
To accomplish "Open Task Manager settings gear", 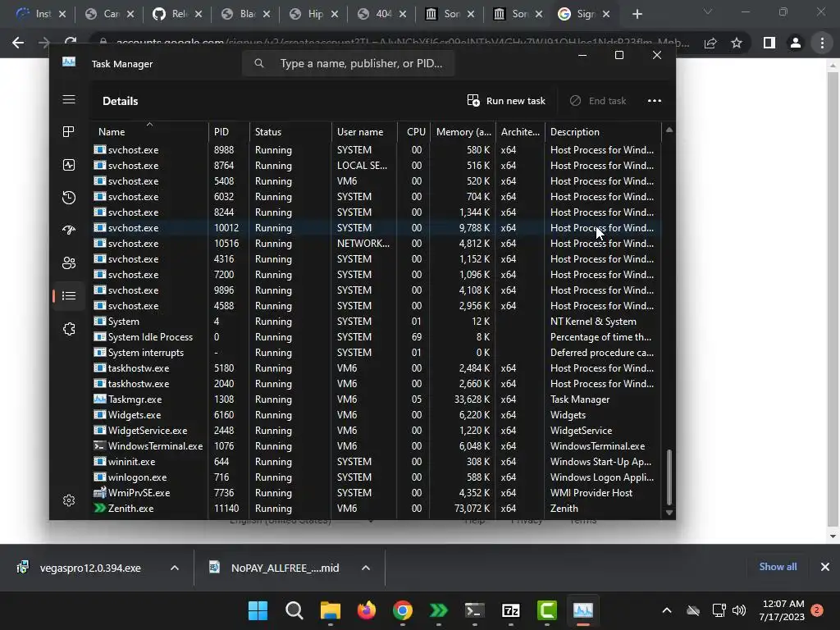I will 69,500.
